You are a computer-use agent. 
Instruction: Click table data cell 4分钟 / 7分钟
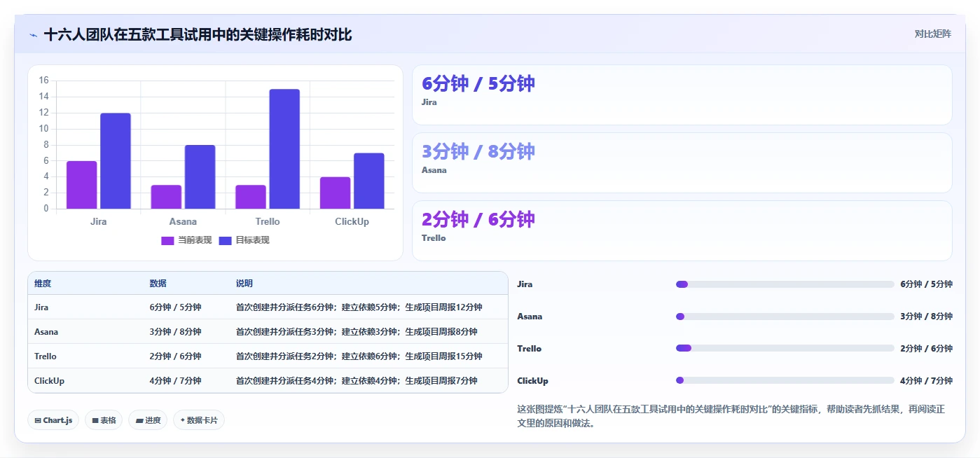pos(175,381)
